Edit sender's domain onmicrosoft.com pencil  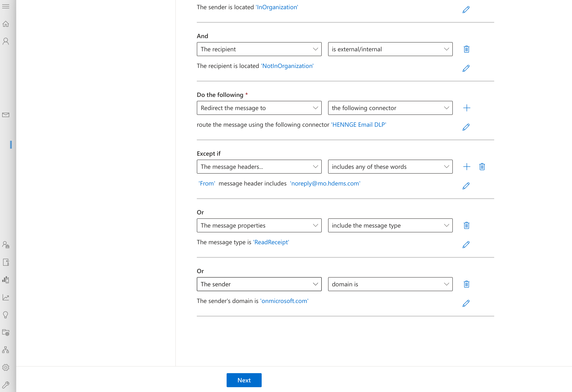coord(466,303)
